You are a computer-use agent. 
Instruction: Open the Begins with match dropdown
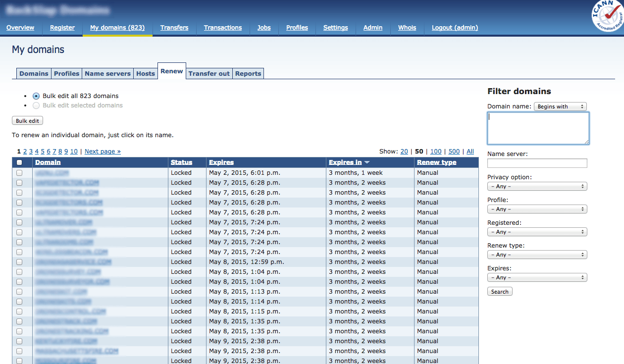(x=560, y=106)
